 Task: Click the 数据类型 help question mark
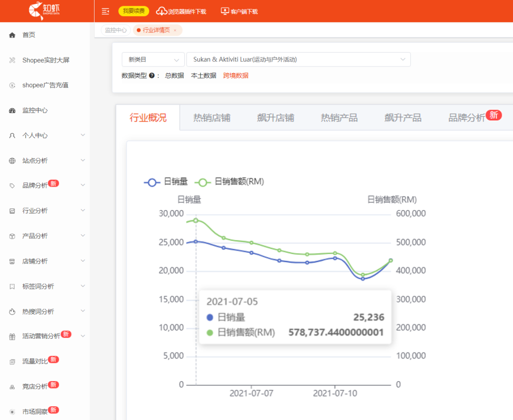pyautogui.click(x=151, y=75)
